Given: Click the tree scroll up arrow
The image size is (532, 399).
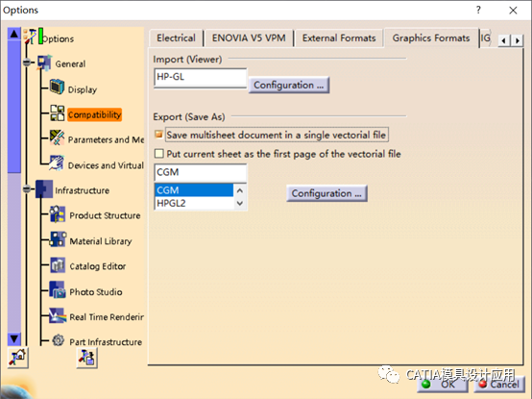Looking at the screenshot, I should (x=14, y=34).
